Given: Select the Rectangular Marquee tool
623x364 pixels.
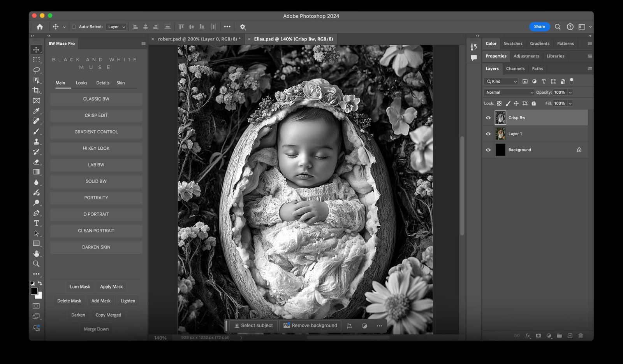Looking at the screenshot, I should pos(36,60).
